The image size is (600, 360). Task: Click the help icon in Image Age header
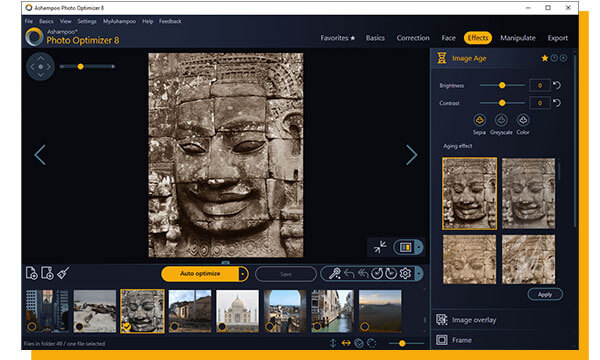tap(554, 58)
